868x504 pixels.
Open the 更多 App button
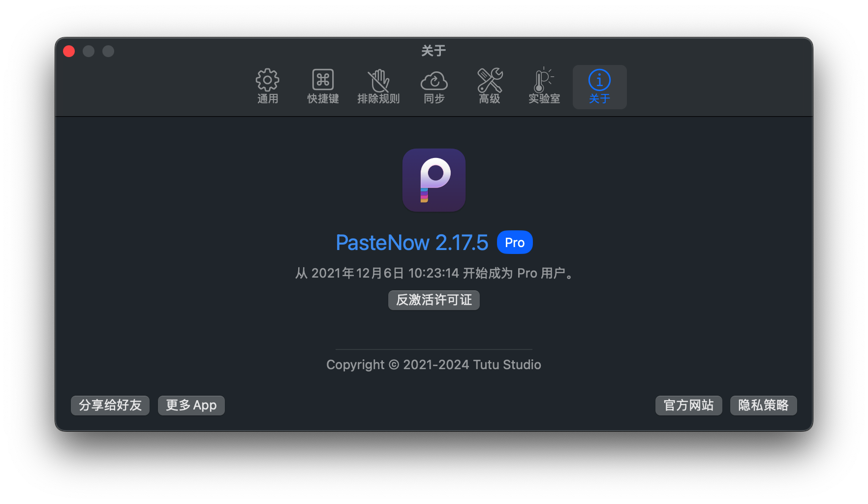(191, 405)
